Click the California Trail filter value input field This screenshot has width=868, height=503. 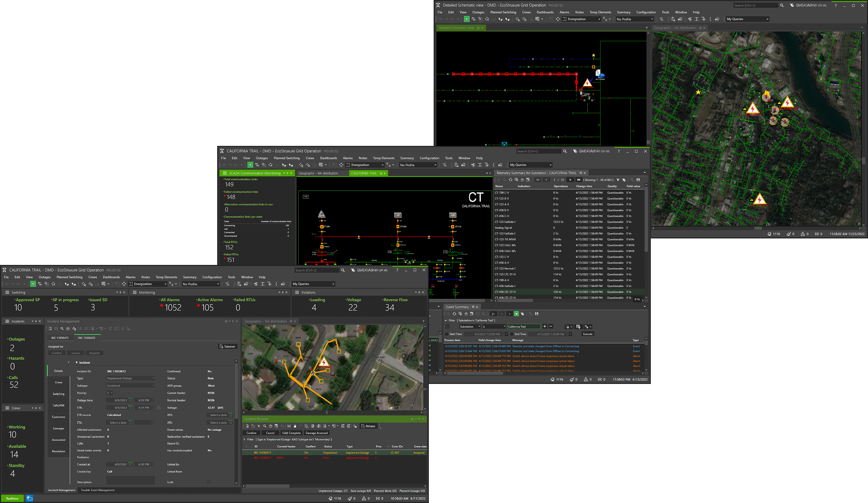(523, 327)
